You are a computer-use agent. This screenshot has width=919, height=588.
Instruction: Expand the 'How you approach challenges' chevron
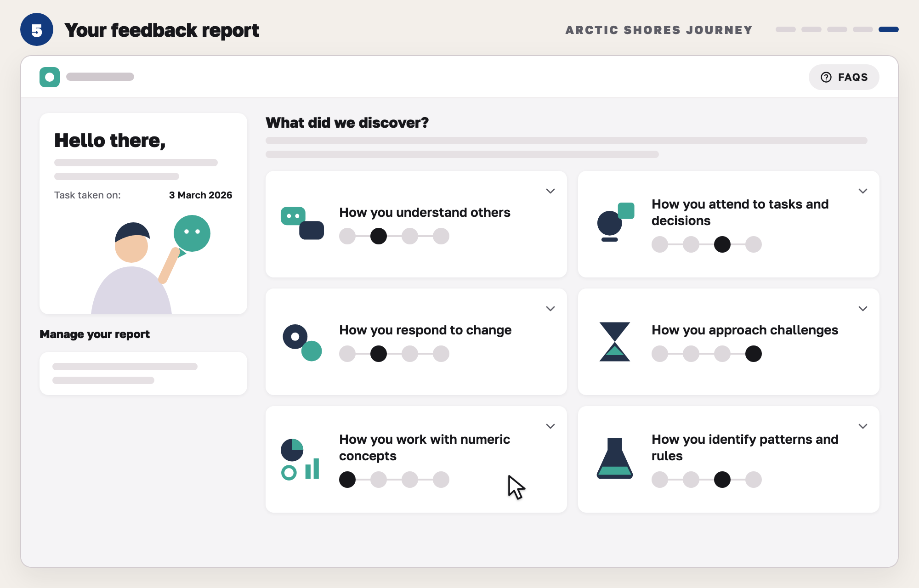[863, 309]
